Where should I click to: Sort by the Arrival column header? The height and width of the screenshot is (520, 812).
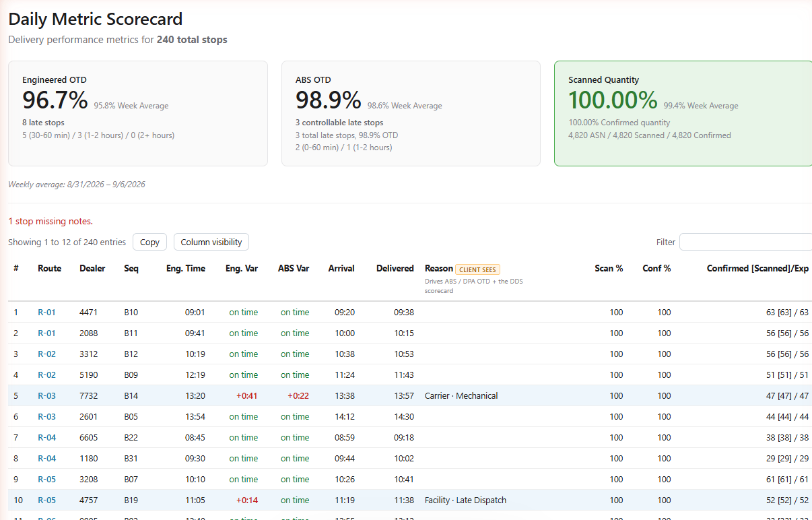(341, 268)
